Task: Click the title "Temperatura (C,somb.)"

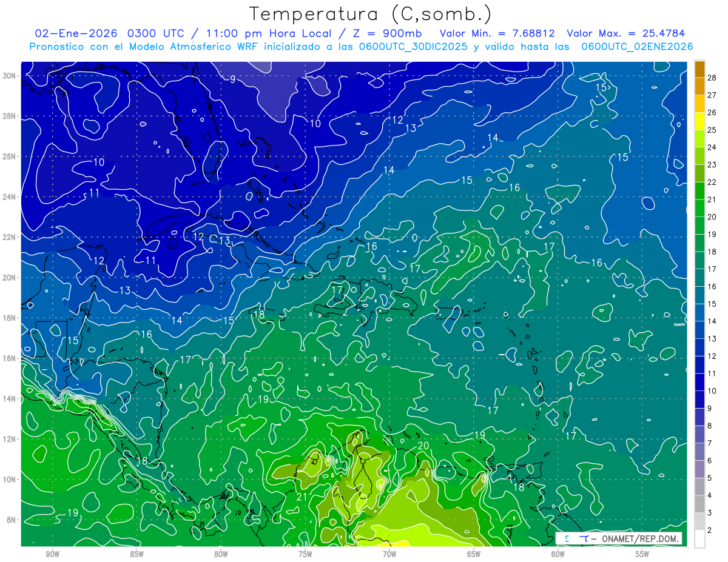Action: [x=370, y=14]
